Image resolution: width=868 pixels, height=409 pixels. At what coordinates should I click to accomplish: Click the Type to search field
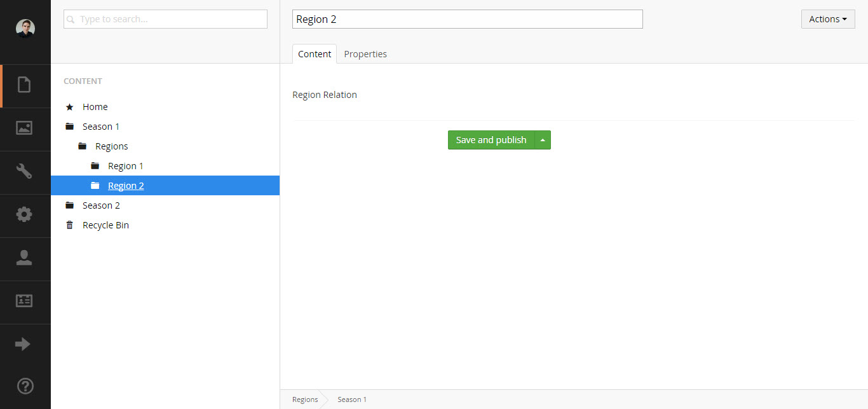pyautogui.click(x=165, y=19)
